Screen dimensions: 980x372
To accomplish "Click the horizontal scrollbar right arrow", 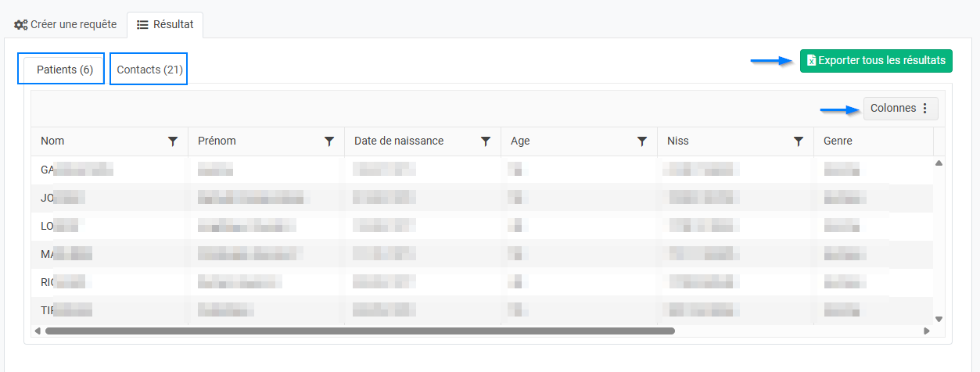I will (927, 331).
